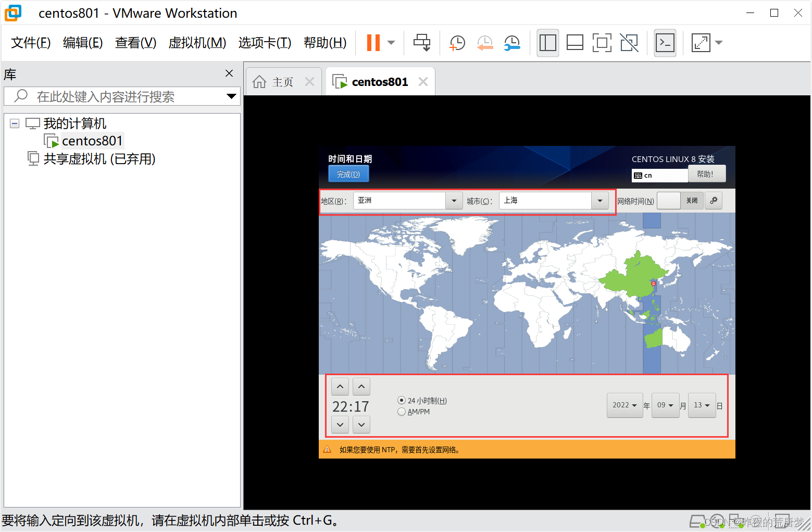Enter full screen mode
Viewport: 812px width, 532px height.
pyautogui.click(x=602, y=43)
